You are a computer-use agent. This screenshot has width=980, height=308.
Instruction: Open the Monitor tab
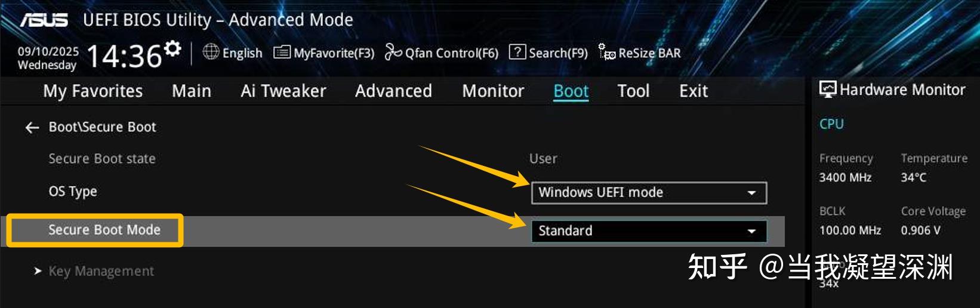493,91
